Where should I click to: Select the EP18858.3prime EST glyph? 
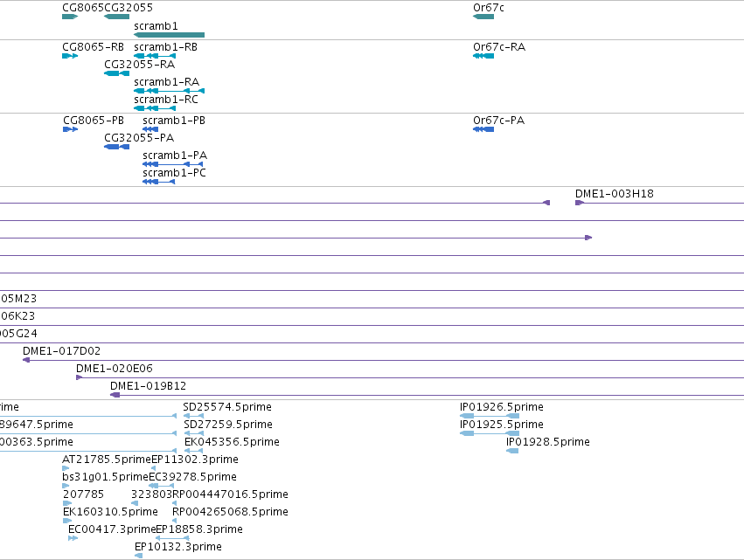173,538
